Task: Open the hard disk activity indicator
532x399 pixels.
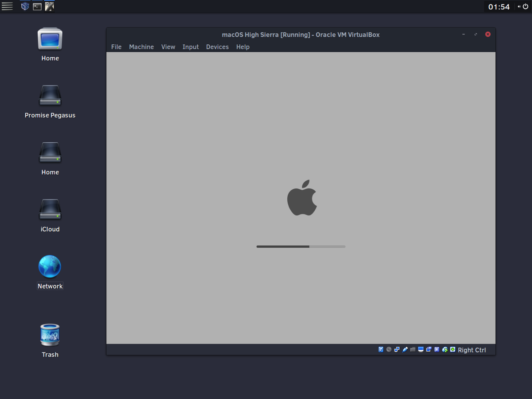Action: pyautogui.click(x=381, y=349)
